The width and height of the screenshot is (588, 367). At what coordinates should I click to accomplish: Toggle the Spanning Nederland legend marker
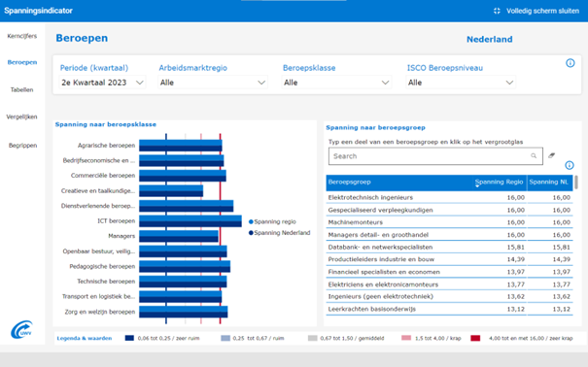(251, 233)
